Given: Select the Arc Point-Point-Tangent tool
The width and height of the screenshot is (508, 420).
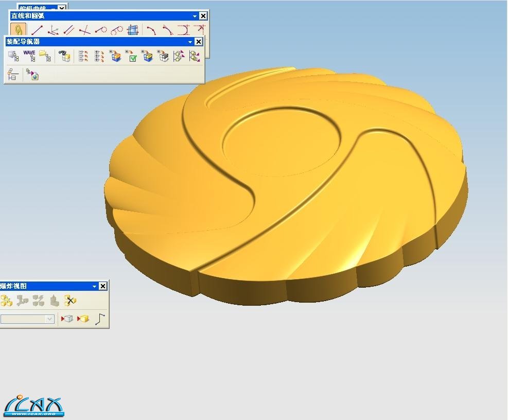Looking at the screenshot, I should click(167, 30).
